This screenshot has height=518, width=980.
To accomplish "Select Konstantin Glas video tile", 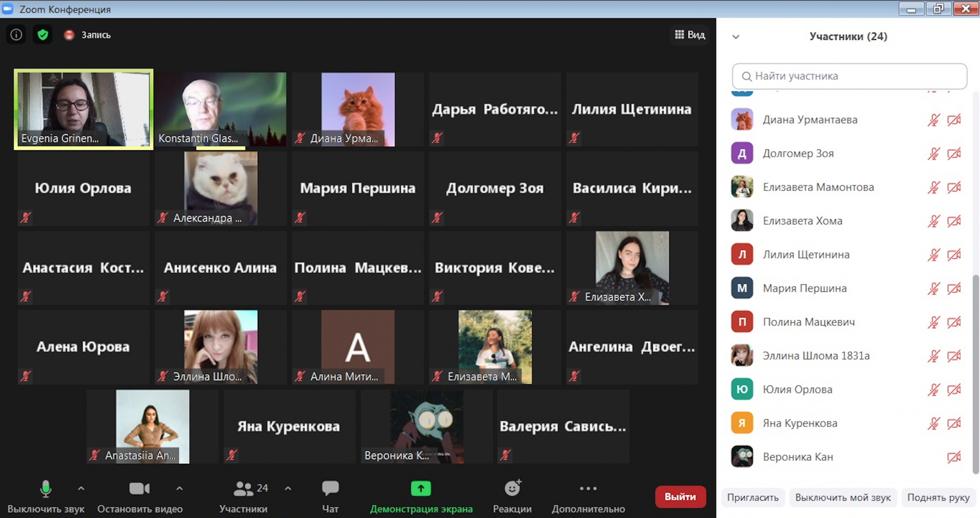I will 221,109.
